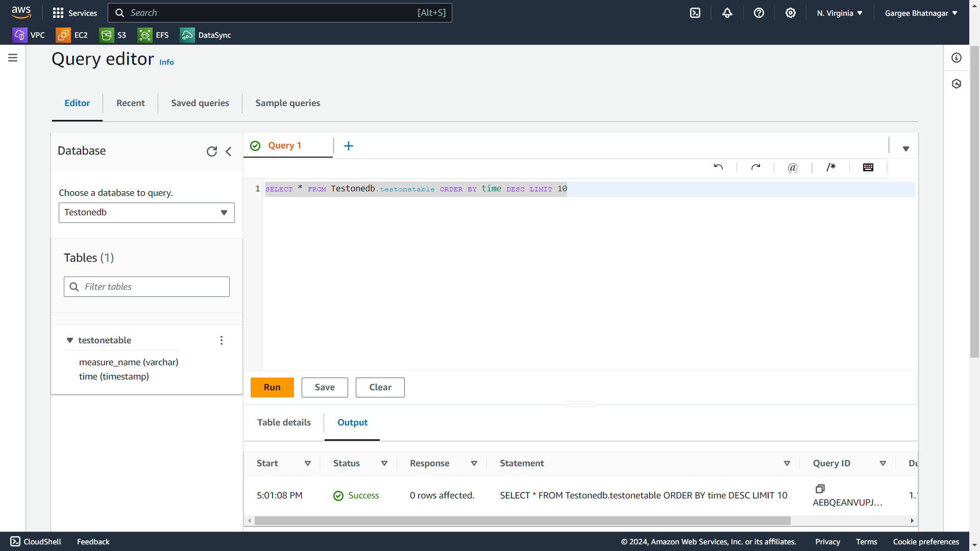
Task: Open keyboard shortcuts icon in editor toolbar
Action: tap(868, 167)
